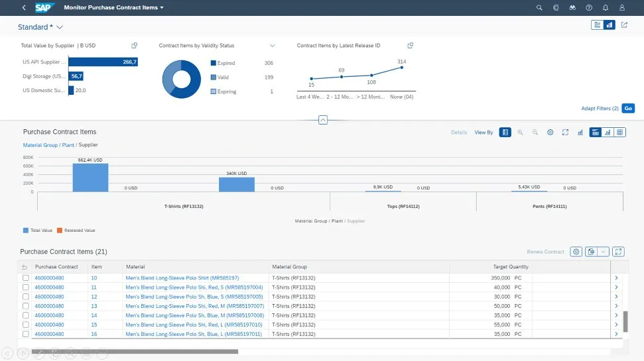Tick the checkbox for contract item 16

coord(26,335)
